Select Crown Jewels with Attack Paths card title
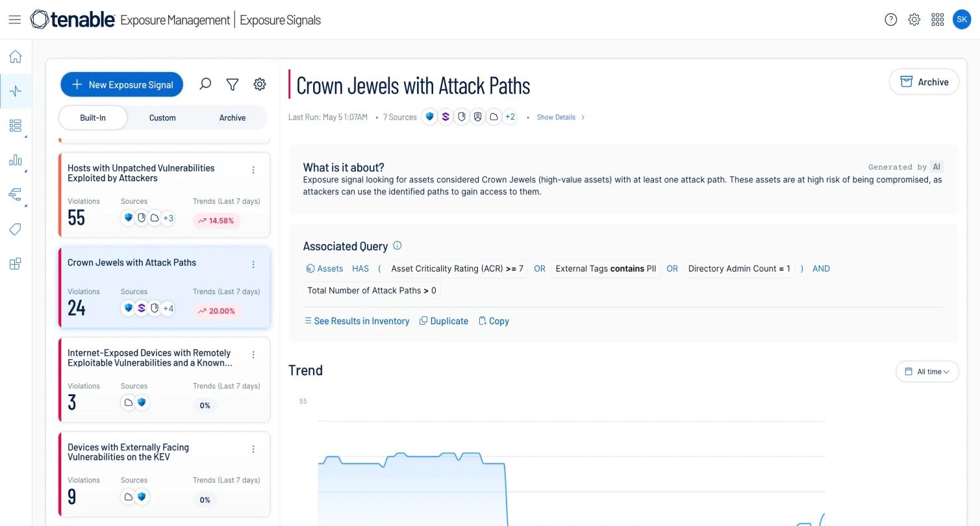Screen dimensions: 980x526 click(x=132, y=262)
